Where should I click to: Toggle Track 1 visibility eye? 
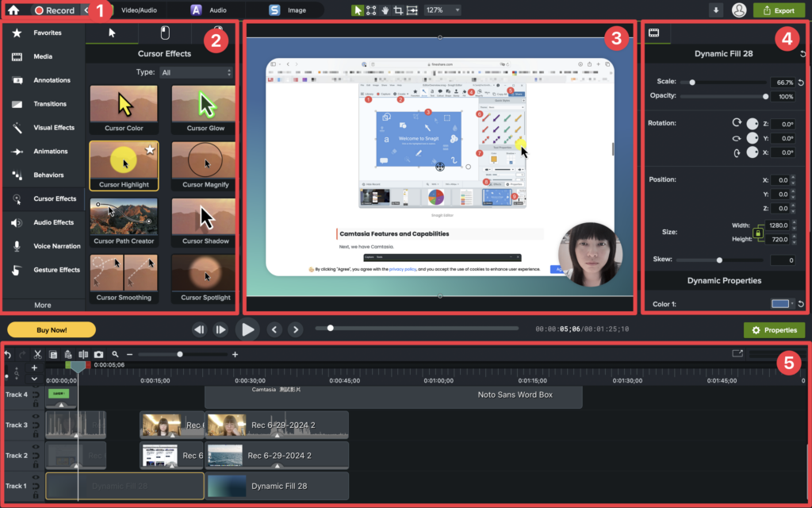36,477
